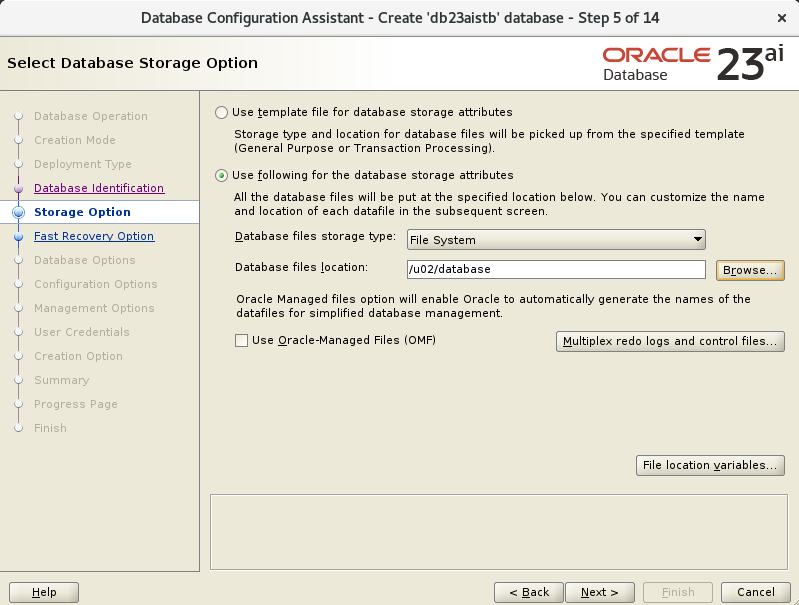The width and height of the screenshot is (799, 605).
Task: Go to Database Identification step link
Action: (x=99, y=188)
